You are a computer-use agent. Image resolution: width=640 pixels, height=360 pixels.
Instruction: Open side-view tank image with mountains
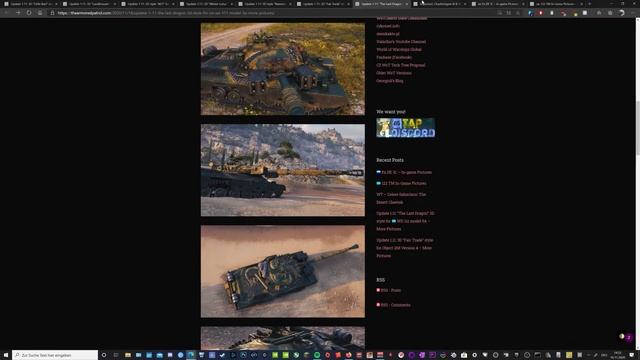point(283,170)
